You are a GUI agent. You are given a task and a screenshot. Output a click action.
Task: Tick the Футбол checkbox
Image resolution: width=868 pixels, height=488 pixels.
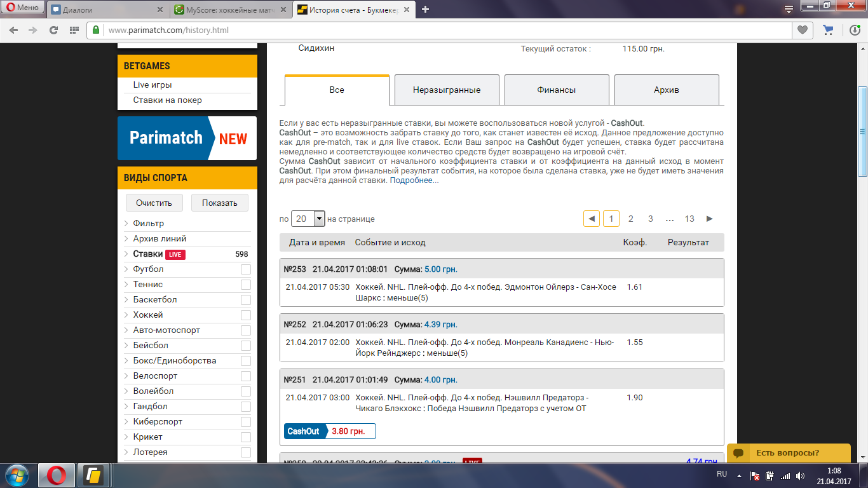tap(246, 269)
